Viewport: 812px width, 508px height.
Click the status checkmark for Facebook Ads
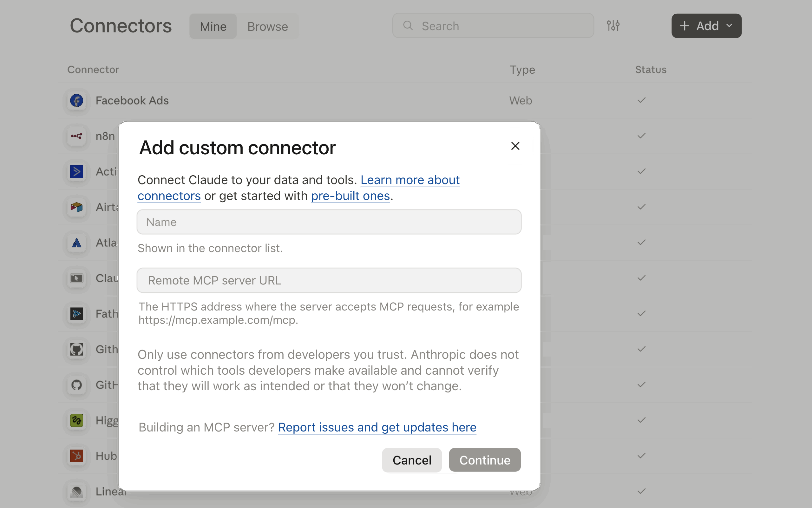point(641,100)
